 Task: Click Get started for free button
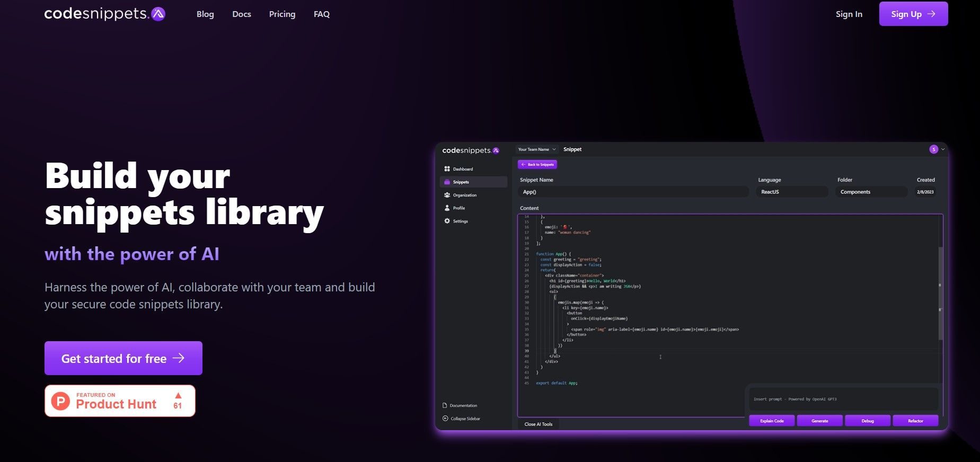pyautogui.click(x=123, y=358)
